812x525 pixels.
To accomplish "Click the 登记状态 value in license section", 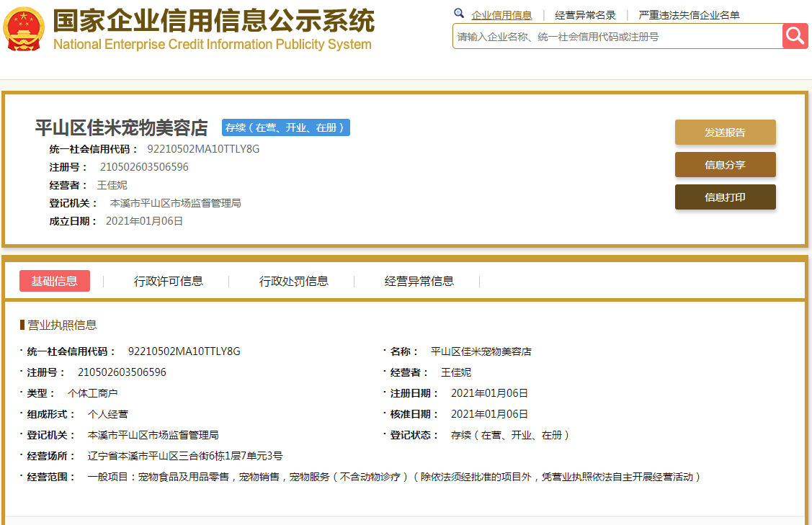I will 510,435.
